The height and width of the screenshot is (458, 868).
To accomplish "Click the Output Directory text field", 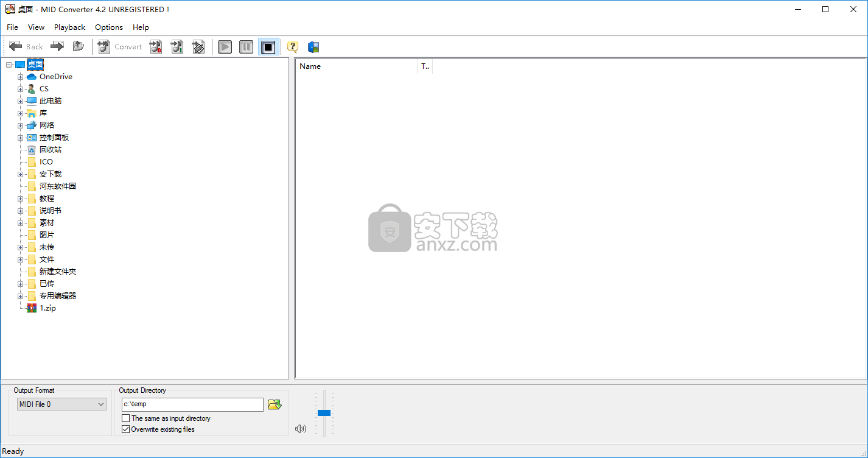I will (x=192, y=404).
